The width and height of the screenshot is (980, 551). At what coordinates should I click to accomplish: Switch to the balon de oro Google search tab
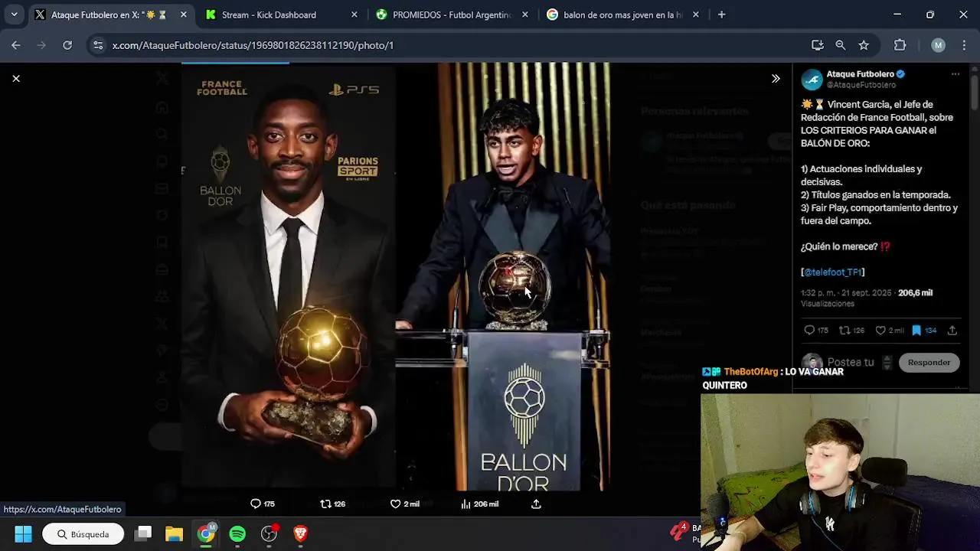tap(622, 15)
